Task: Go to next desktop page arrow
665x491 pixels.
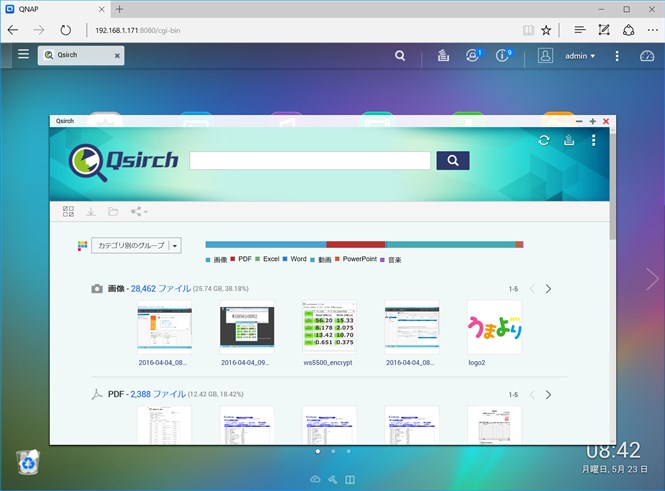Action: (x=652, y=279)
